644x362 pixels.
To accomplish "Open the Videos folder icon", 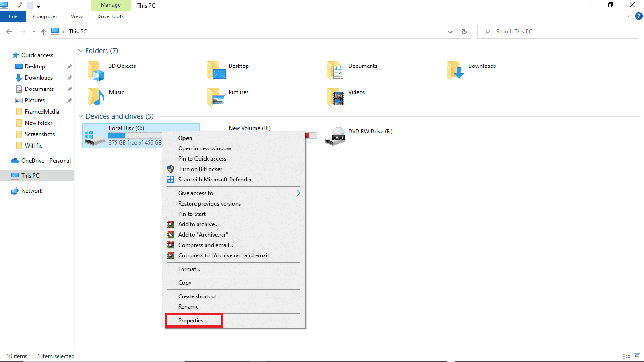I will 336,97.
